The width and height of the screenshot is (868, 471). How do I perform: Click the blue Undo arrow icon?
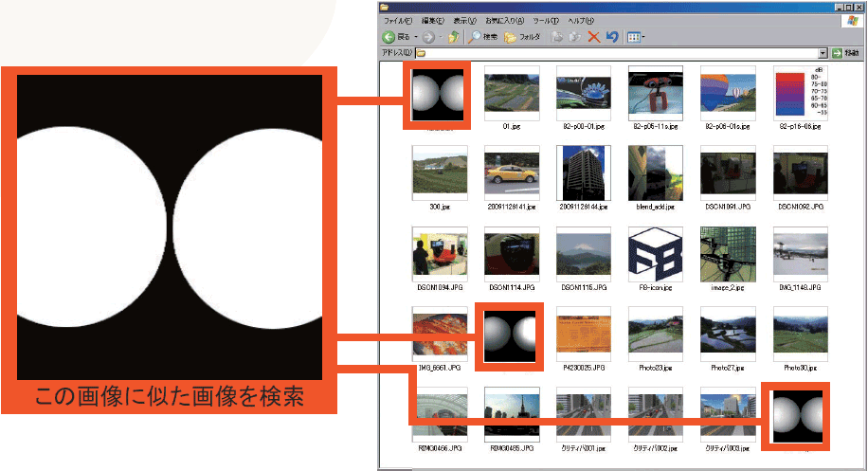[612, 37]
